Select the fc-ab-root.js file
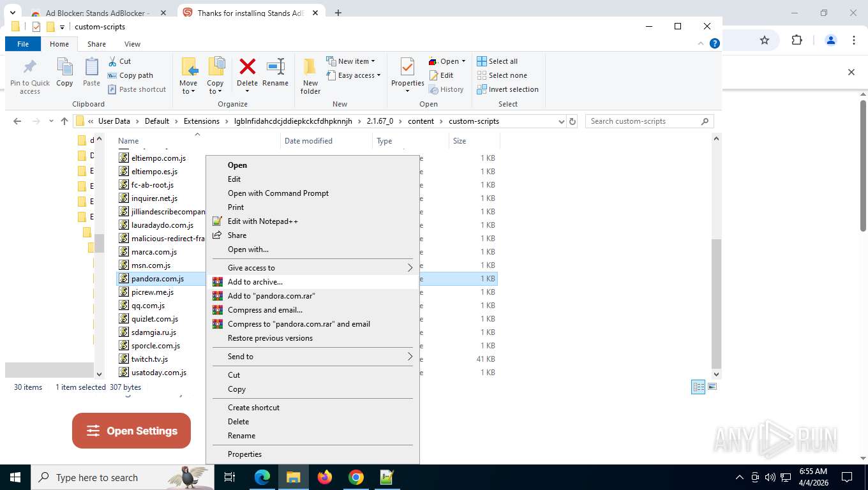The width and height of the screenshot is (868, 490). pyautogui.click(x=152, y=185)
